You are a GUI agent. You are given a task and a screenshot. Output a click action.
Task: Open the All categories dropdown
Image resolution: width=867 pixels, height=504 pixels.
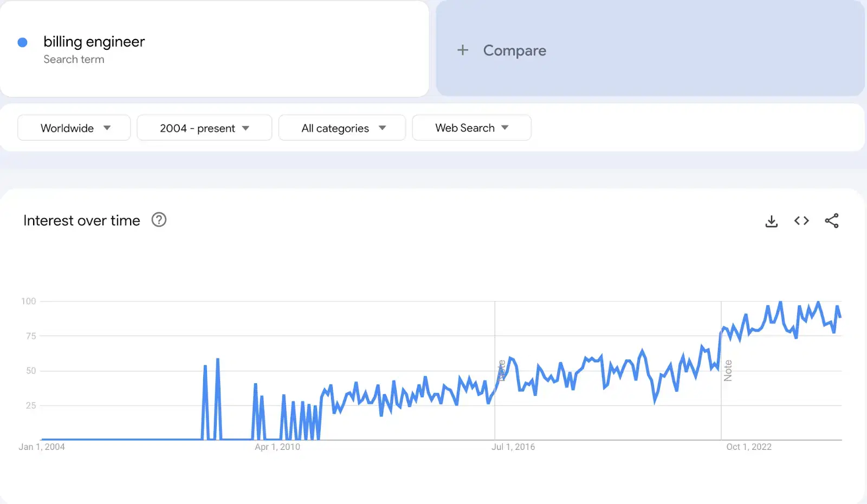click(x=342, y=128)
